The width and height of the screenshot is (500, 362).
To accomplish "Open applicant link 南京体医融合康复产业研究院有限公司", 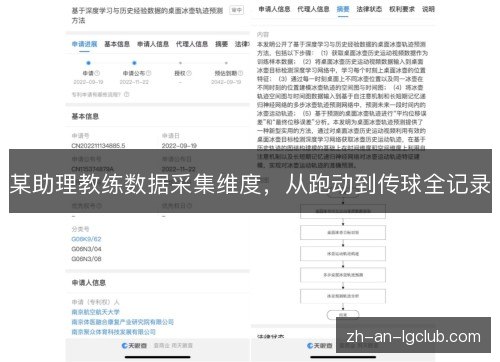I will pos(123,322).
